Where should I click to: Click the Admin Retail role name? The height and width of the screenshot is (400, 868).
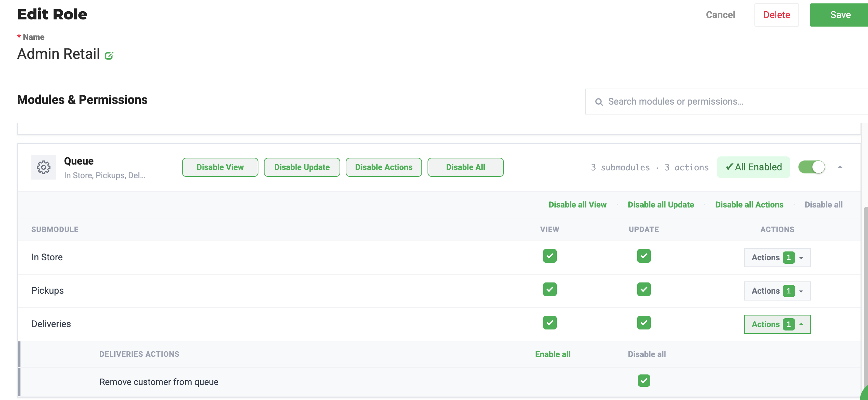click(59, 54)
